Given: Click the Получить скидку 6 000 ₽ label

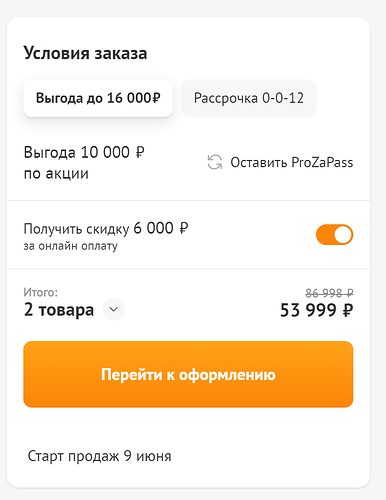Looking at the screenshot, I should click(106, 229).
